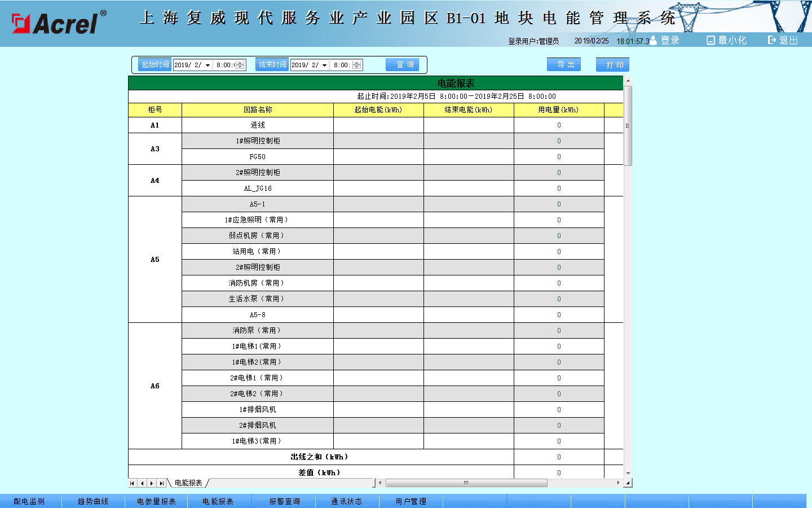Select 消防机房（常用） cell
Image resolution: width=812 pixels, height=508 pixels.
point(258,283)
